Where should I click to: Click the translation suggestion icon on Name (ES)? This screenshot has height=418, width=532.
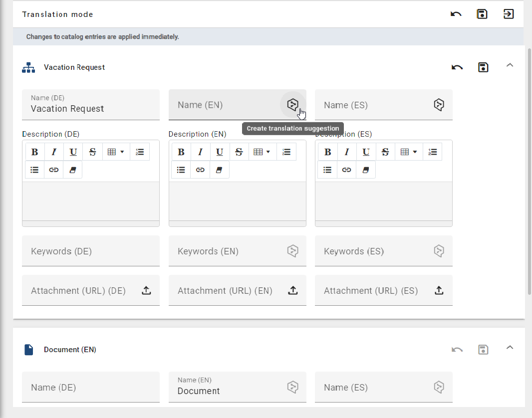[439, 104]
